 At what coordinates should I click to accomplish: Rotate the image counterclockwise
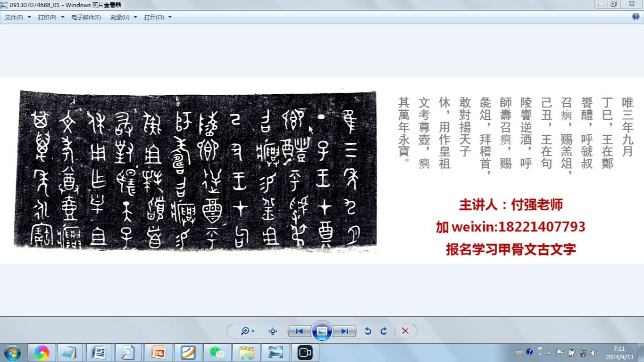point(368,331)
